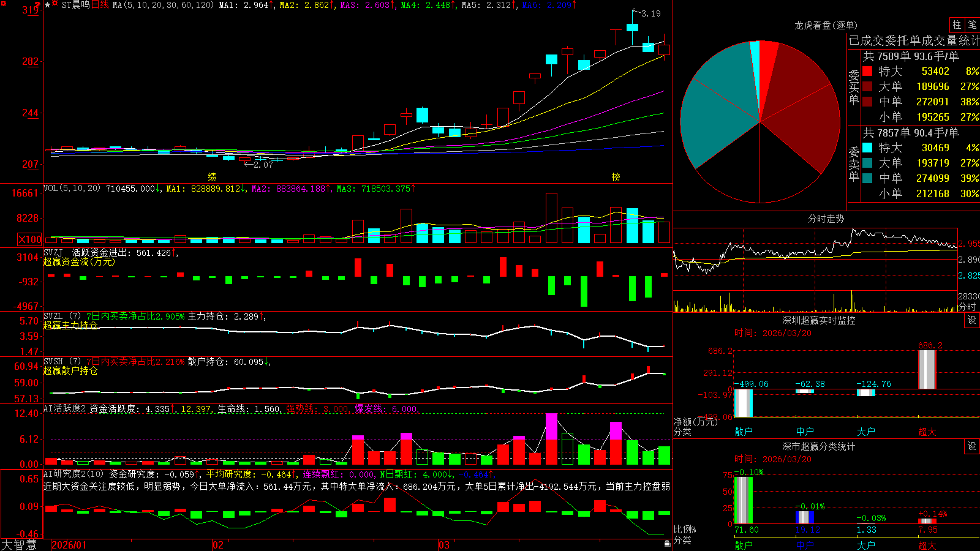Viewport: 980px width, 551px height.
Task: Select the AI活跃度2 indicator label
Action: pos(65,408)
